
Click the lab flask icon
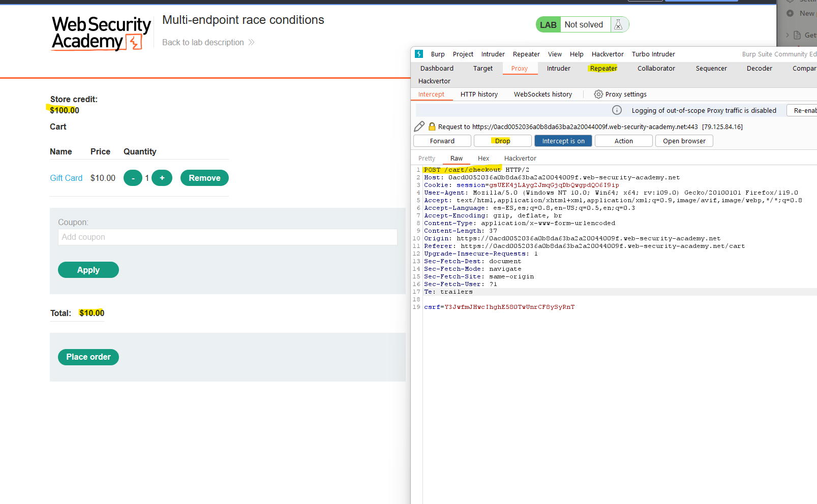pyautogui.click(x=618, y=24)
